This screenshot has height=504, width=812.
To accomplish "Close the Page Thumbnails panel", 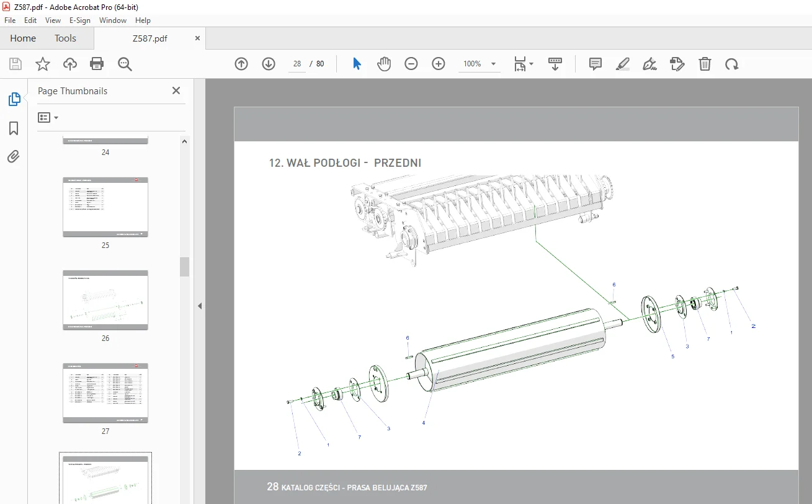I will [x=176, y=91].
